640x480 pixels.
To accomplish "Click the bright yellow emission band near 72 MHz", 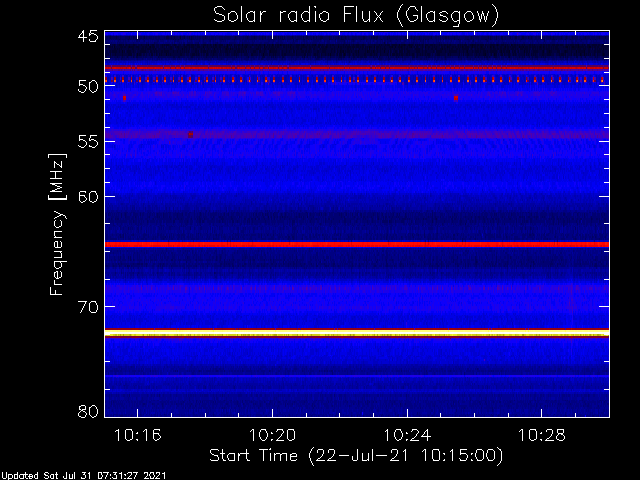I will point(357,334).
